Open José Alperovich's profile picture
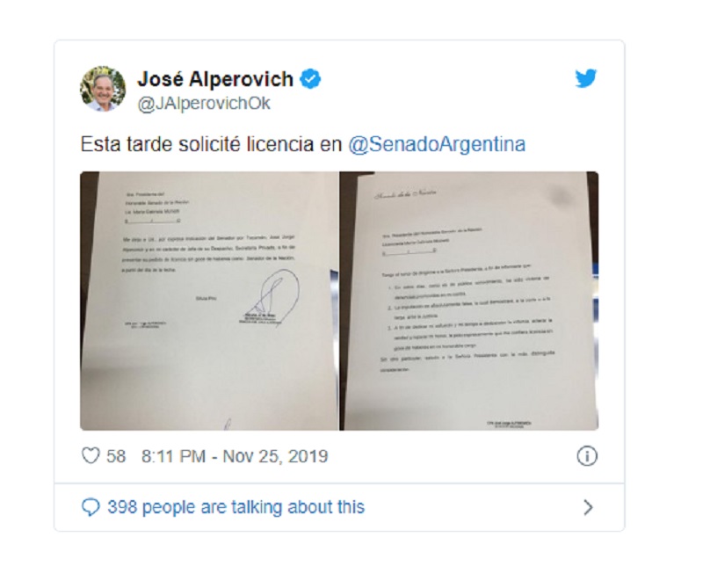Viewport: 703px width, 588px height. click(x=103, y=89)
